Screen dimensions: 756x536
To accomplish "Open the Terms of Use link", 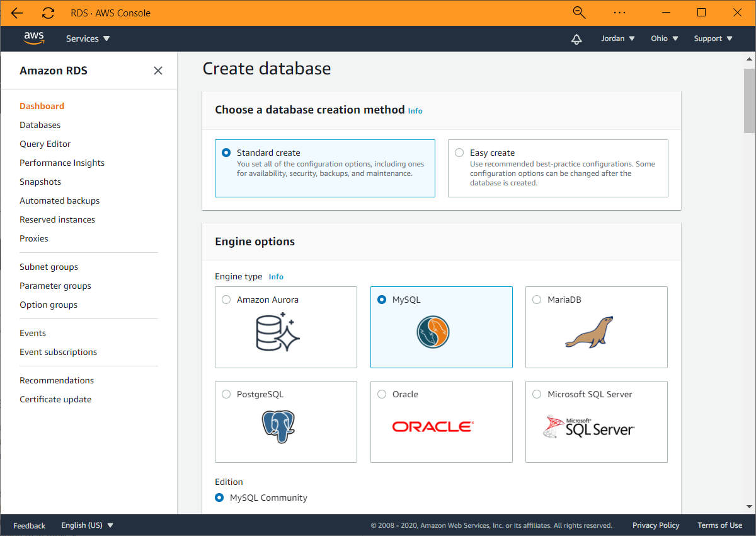I will click(719, 525).
